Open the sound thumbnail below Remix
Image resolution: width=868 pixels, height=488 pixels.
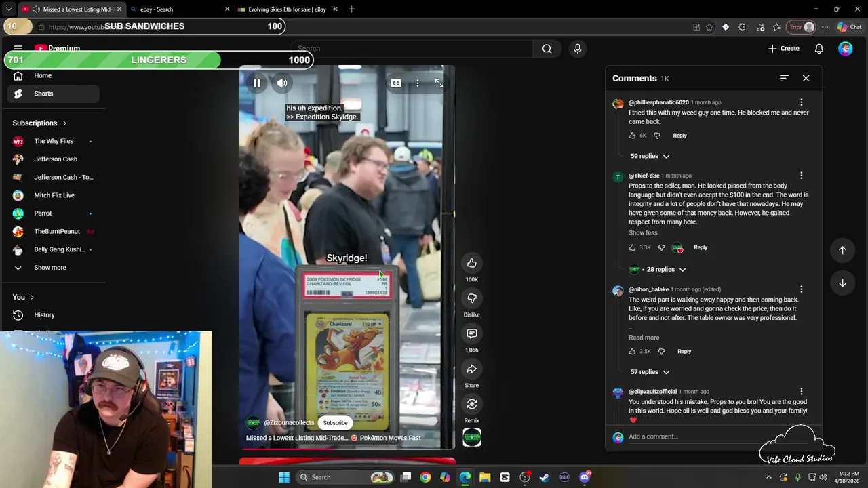[x=472, y=437]
